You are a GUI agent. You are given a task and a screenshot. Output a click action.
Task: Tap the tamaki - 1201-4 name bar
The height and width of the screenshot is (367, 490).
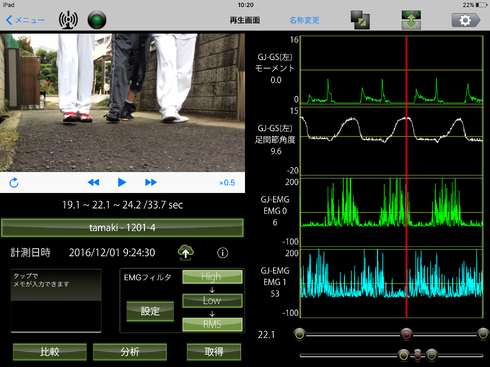(x=122, y=228)
